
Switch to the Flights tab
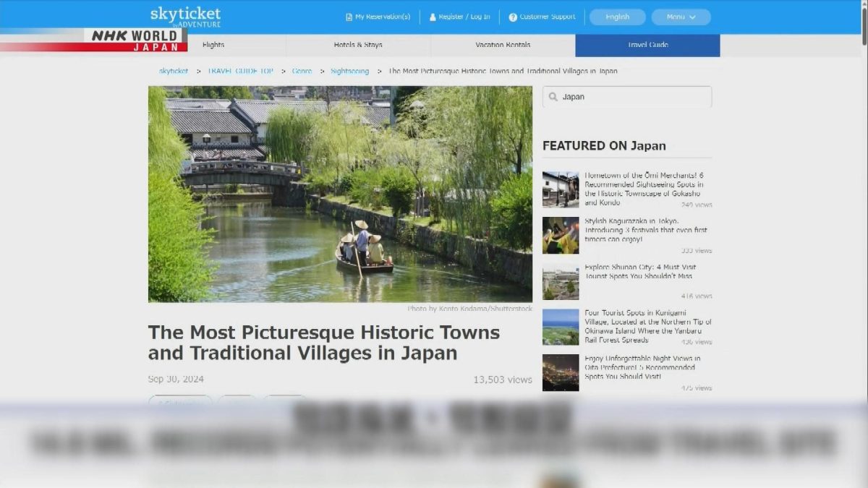coord(213,45)
